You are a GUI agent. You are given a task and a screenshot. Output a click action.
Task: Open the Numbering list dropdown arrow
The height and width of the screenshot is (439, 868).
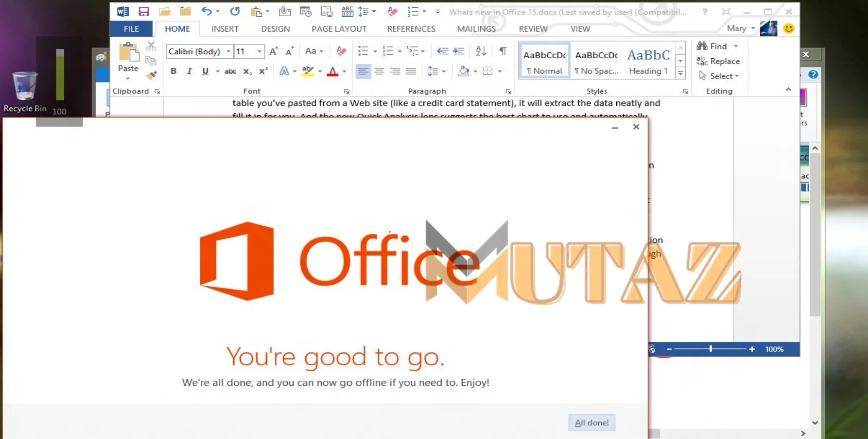tap(399, 51)
